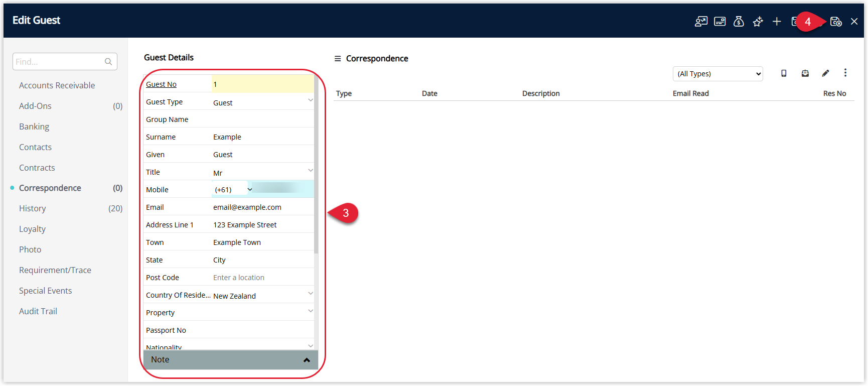The width and height of the screenshot is (868, 386).
Task: Open the Contracts section
Action: [x=37, y=168]
